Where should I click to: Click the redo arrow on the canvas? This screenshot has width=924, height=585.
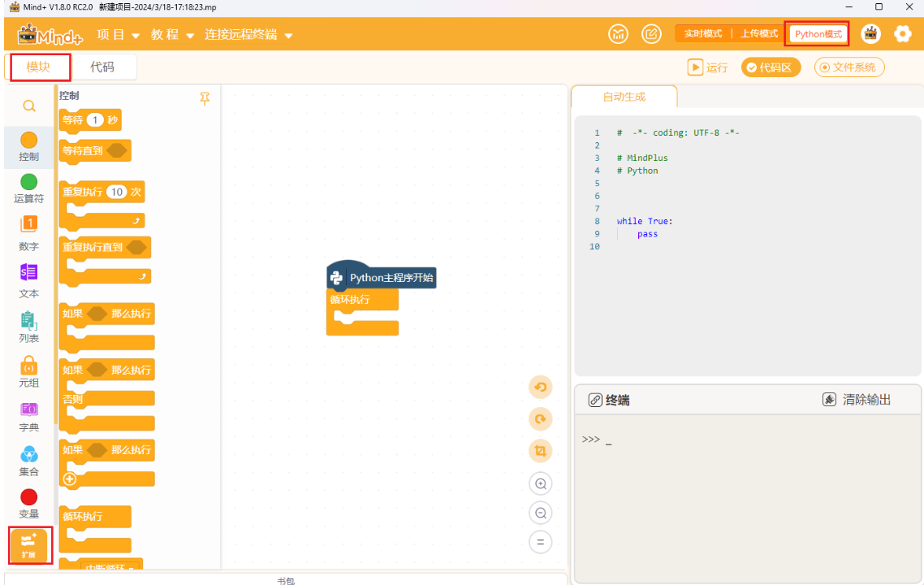(541, 419)
